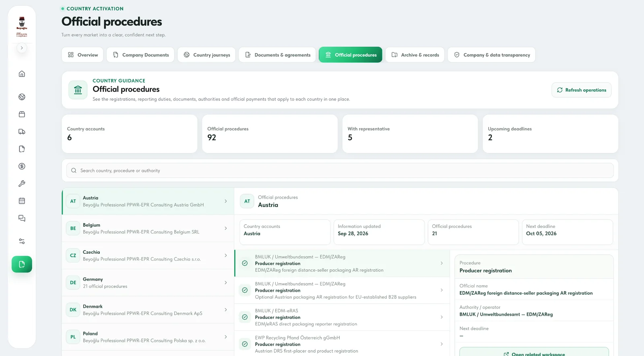Click chevron on the EWP Recycling Pfand row
The height and width of the screenshot is (356, 644).
pos(442,344)
